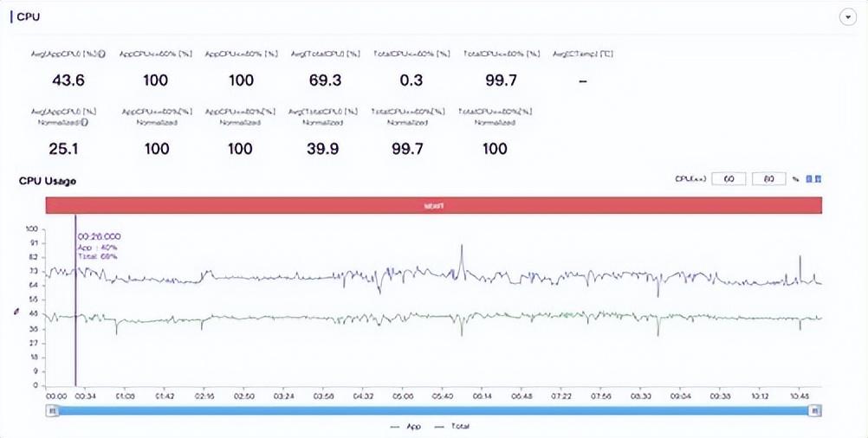The image size is (868, 438).
Task: Click the blue time range scrollbar track
Action: coord(433,412)
